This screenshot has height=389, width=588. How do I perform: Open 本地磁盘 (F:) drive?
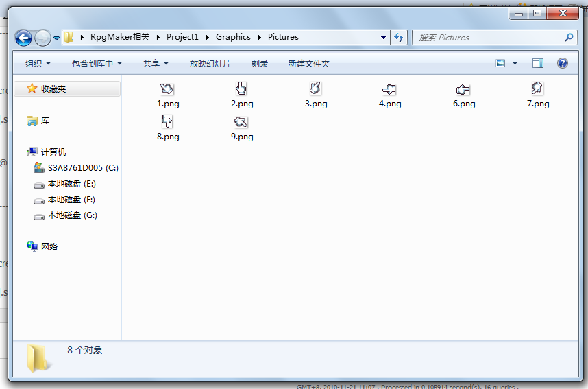coord(71,200)
